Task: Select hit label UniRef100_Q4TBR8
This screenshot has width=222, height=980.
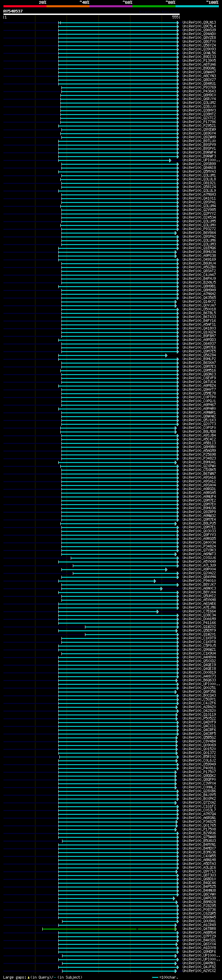Action: (199, 929)
